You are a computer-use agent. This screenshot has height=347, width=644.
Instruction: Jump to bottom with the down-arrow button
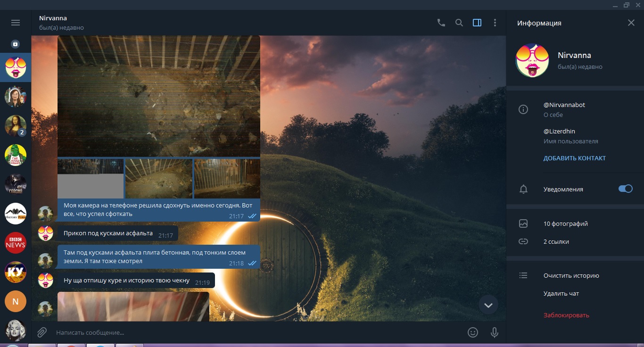(x=488, y=305)
